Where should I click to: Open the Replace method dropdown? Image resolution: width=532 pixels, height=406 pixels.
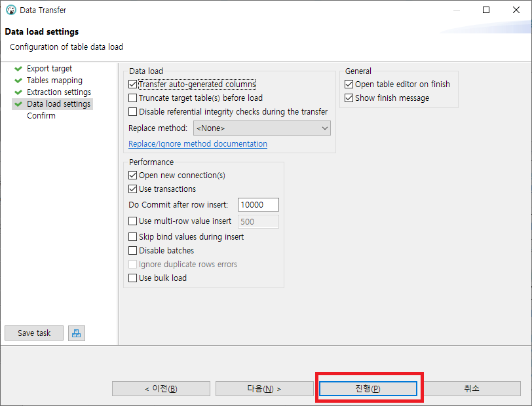coord(262,128)
